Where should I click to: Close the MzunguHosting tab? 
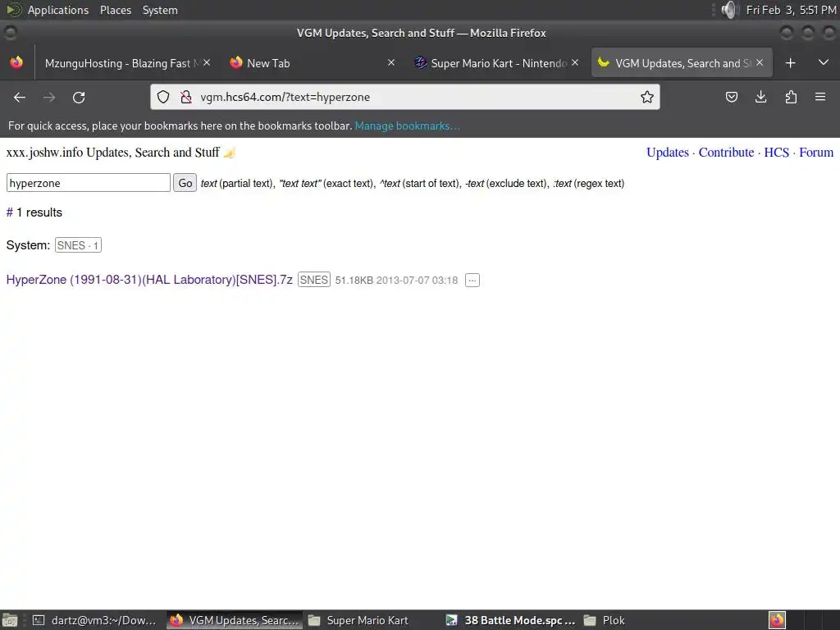207,62
